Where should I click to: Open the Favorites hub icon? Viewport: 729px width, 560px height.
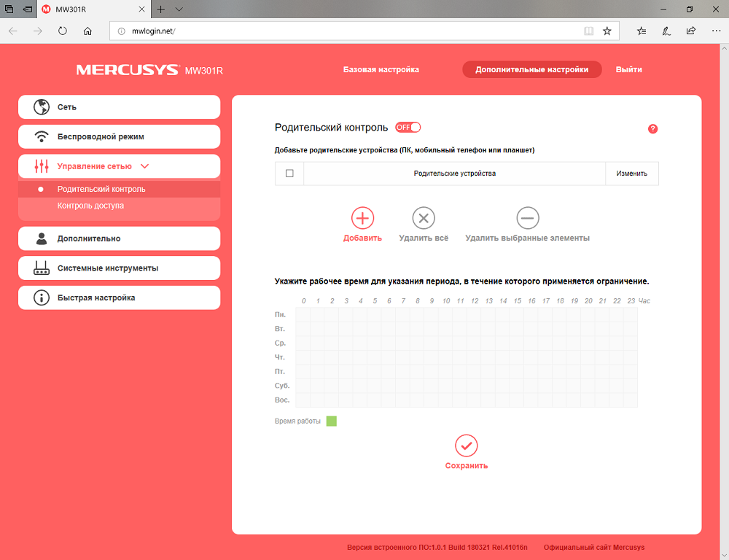(642, 31)
